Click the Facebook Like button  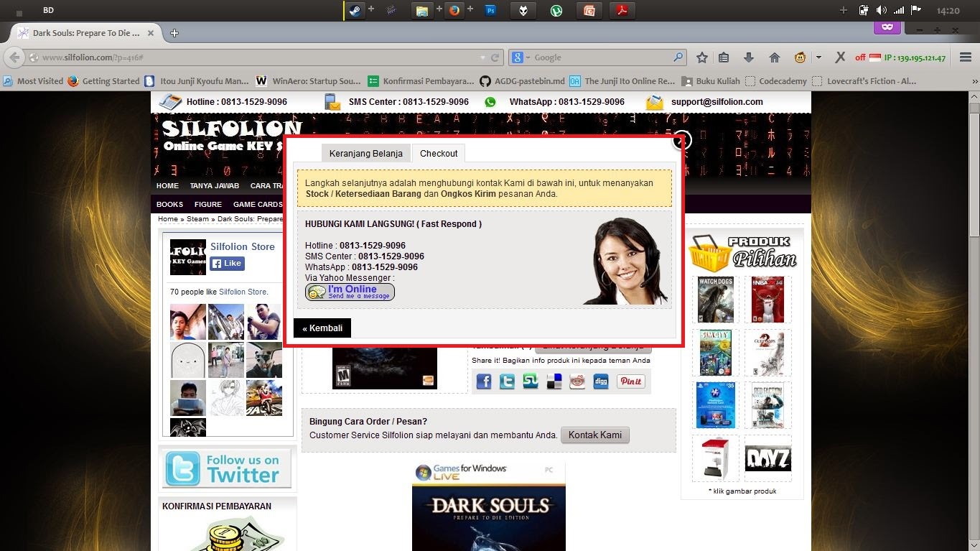[x=228, y=264]
